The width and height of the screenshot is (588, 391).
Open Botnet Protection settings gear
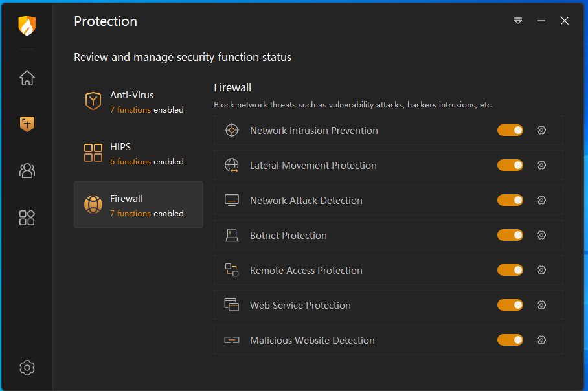tap(541, 235)
